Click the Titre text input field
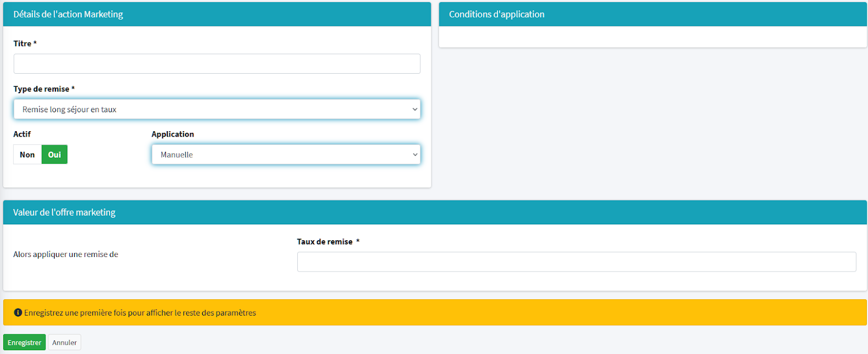Screen dimensions: 868x354 click(216, 64)
